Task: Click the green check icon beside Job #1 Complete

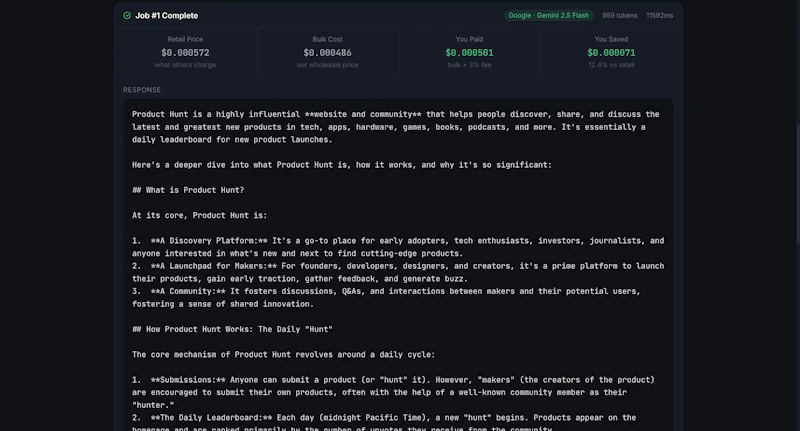Action: [127, 15]
